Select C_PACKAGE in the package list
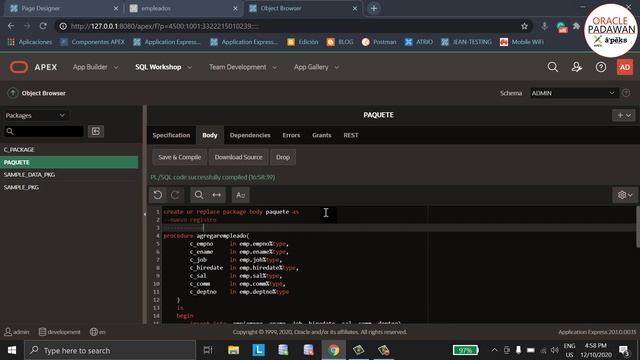 tap(69, 149)
